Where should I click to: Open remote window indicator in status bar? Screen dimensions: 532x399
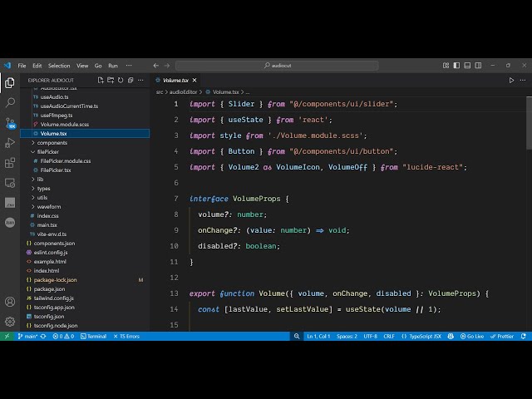pos(7,336)
